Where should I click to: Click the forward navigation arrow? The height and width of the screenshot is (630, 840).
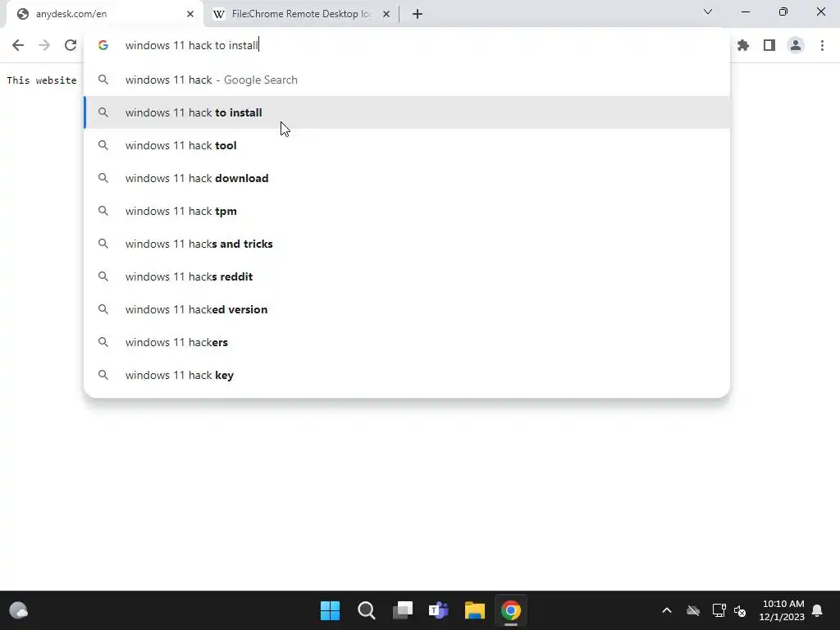[44, 46]
